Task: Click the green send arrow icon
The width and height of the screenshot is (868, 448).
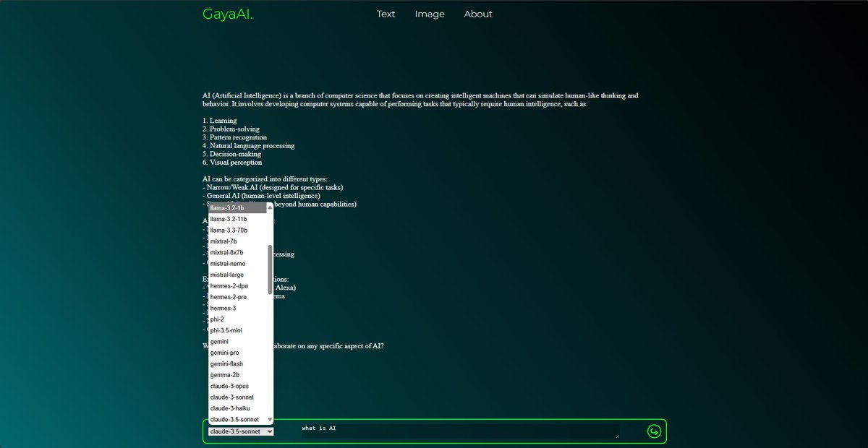Action: [x=654, y=431]
